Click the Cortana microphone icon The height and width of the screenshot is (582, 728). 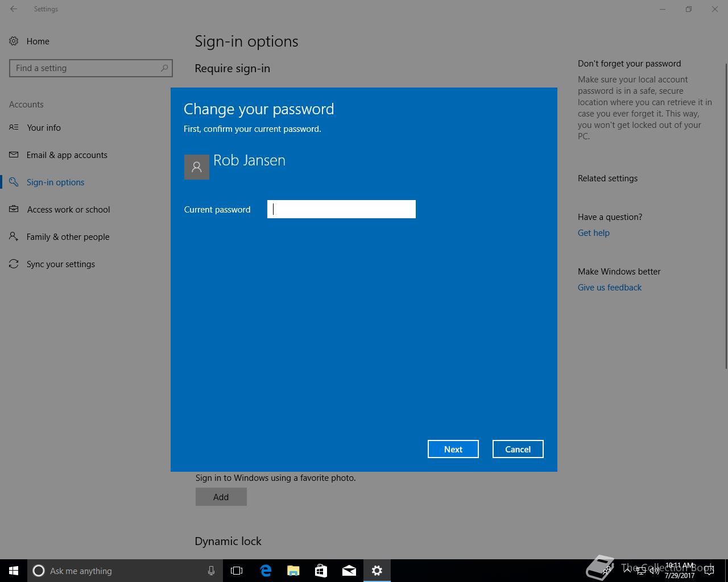[211, 571]
